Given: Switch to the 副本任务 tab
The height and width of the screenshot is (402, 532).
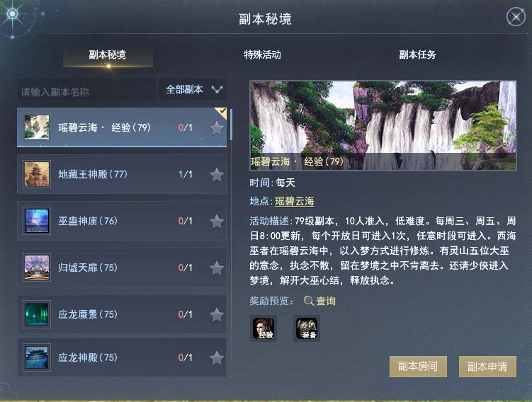Looking at the screenshot, I should click(x=417, y=54).
